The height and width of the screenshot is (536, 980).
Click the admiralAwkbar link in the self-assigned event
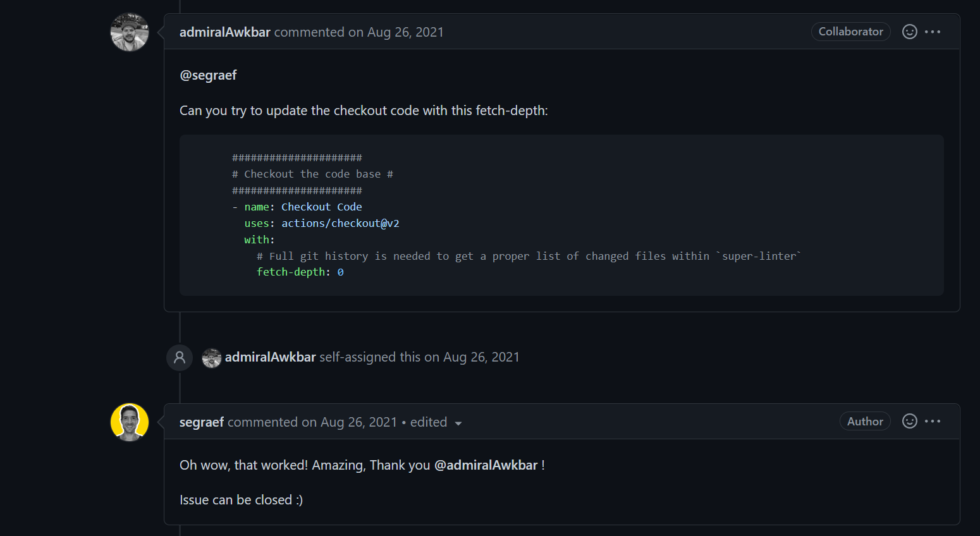point(270,357)
